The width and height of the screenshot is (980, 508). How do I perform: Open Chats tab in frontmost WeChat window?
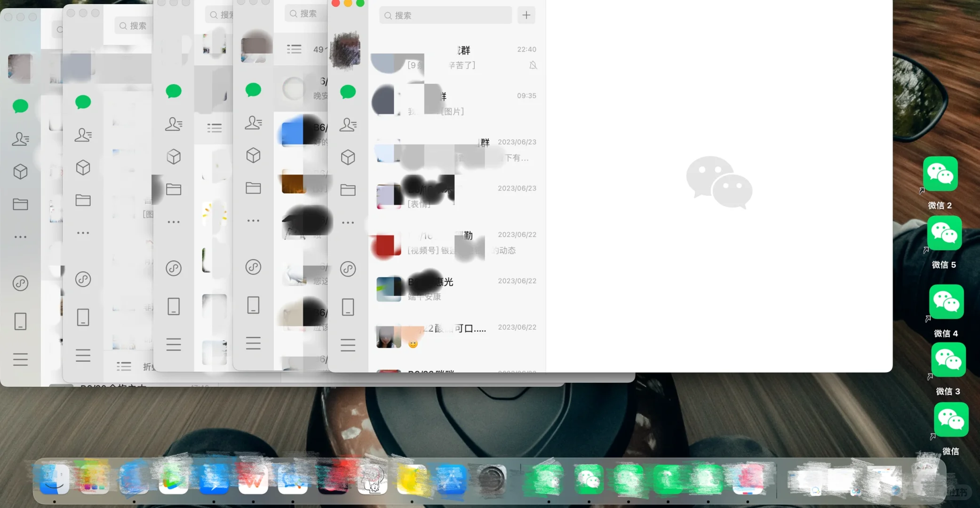[348, 92]
